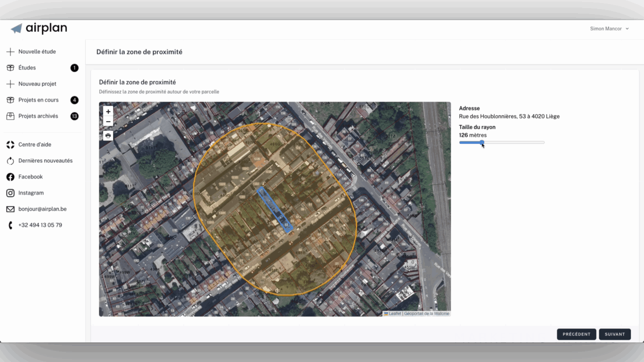Click the blue parcel on the map
The height and width of the screenshot is (362, 644).
(275, 210)
